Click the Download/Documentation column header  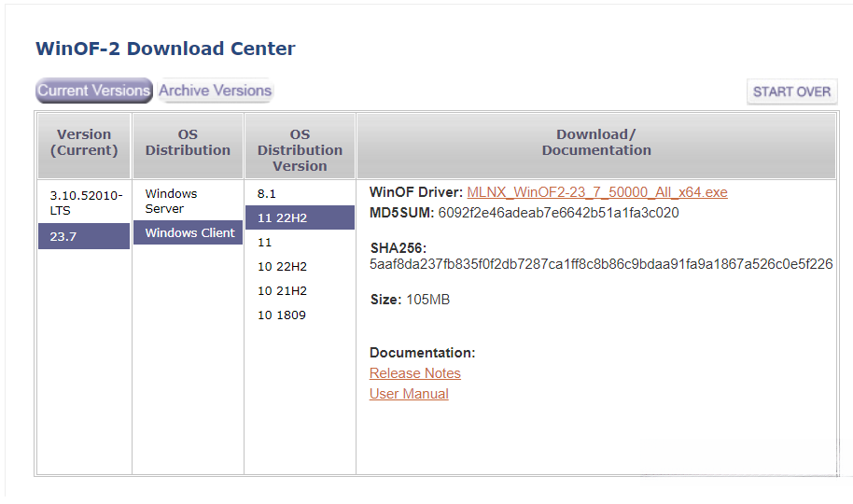click(x=596, y=146)
